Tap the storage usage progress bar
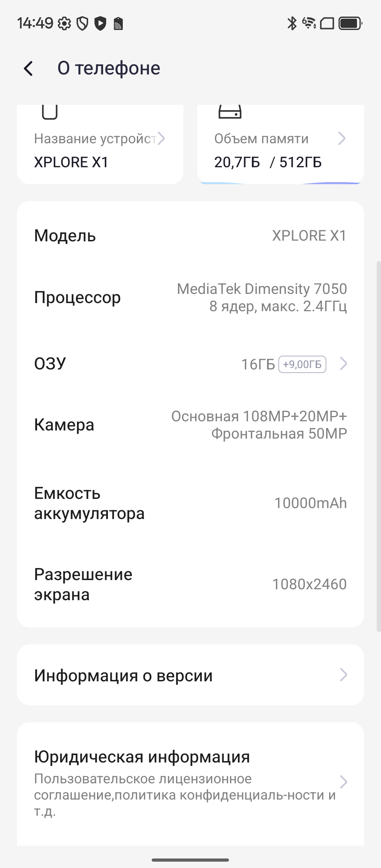This screenshot has width=381, height=868. click(x=280, y=183)
